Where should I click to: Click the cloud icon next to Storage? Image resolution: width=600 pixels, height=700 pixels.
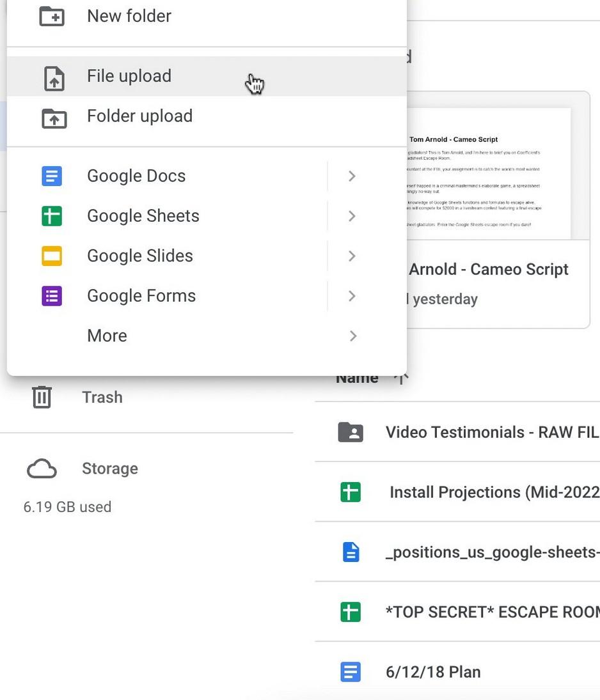[41, 467]
